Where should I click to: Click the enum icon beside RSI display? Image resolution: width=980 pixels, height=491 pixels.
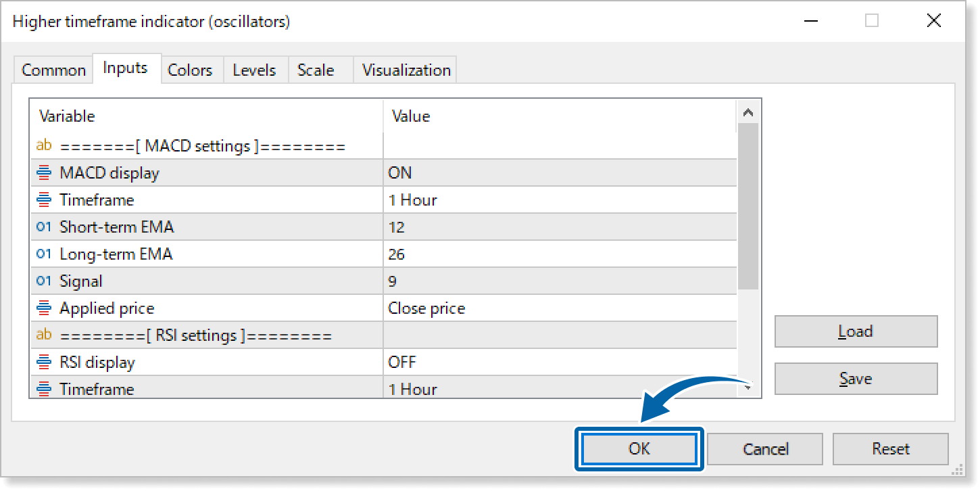pyautogui.click(x=44, y=363)
